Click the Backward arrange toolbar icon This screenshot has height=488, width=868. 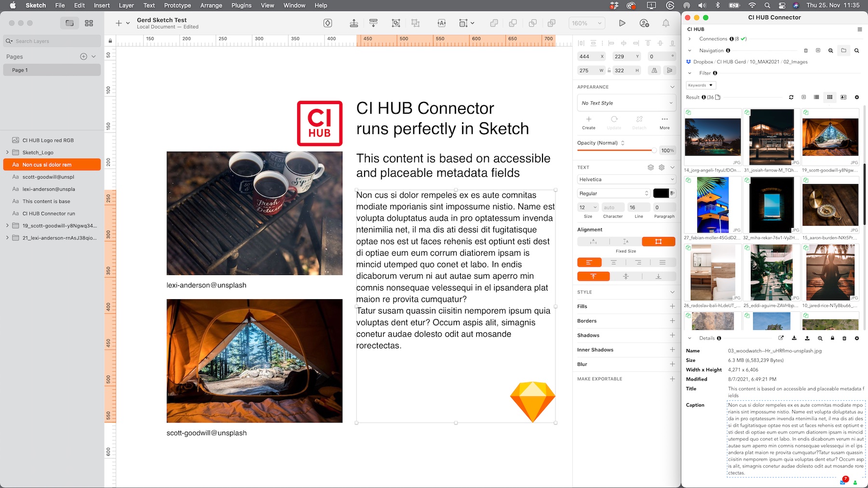tap(373, 23)
